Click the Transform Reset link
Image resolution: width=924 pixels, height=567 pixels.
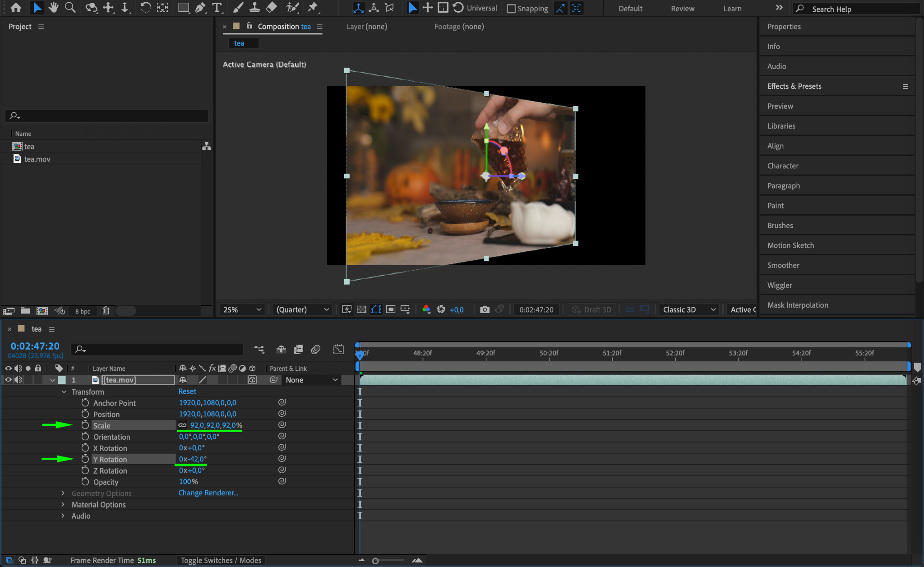pos(187,392)
